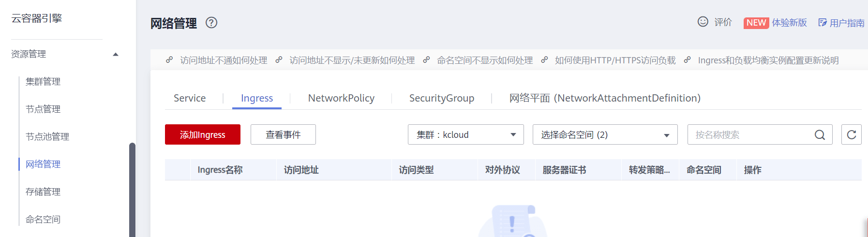Click the 查看事件 button
Image resolution: width=868 pixels, height=237 pixels.
click(x=283, y=134)
